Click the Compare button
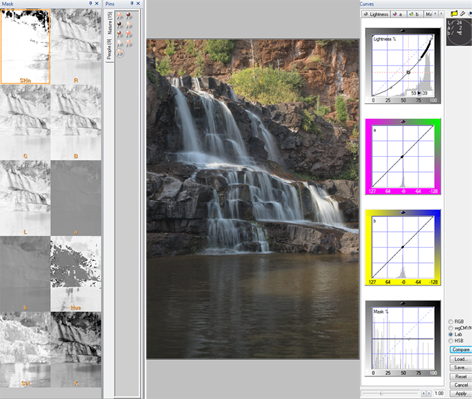 (461, 350)
